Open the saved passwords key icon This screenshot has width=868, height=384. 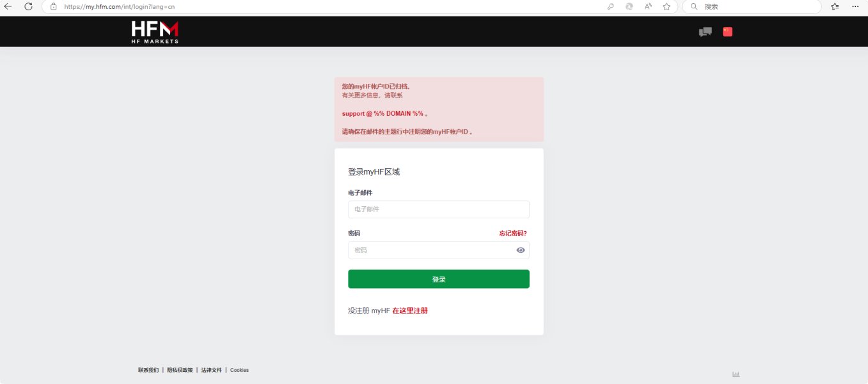point(611,6)
